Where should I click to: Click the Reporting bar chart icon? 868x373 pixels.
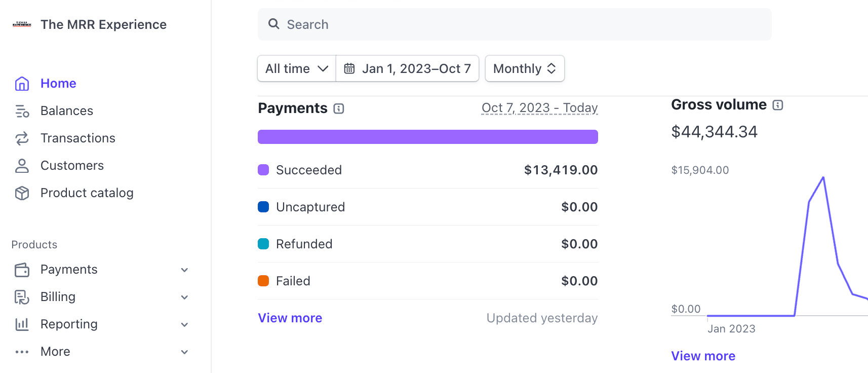pos(22,324)
